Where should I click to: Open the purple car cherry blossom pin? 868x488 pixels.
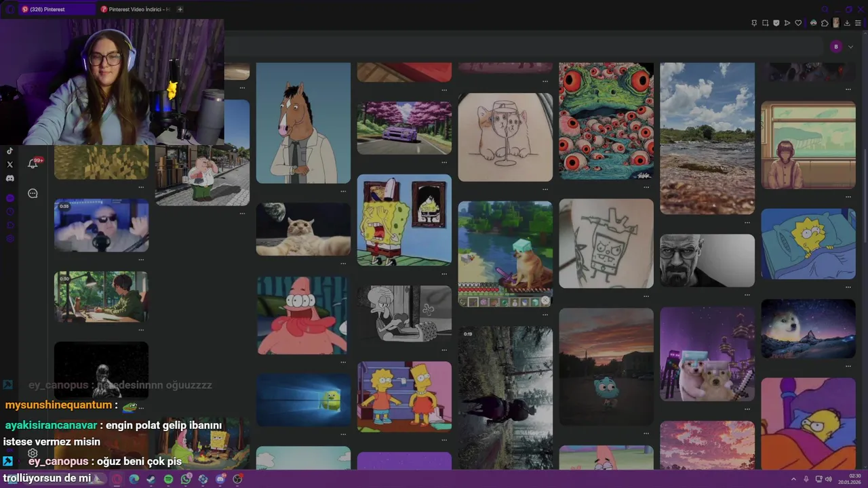coord(404,128)
